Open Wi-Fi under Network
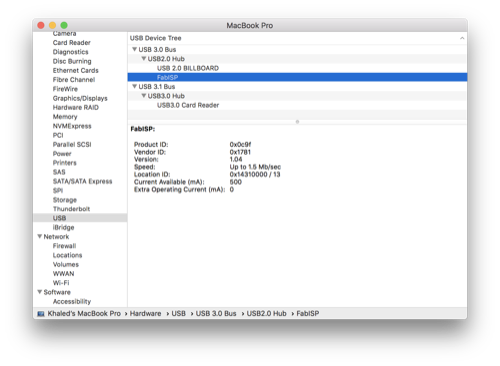This screenshot has width=500, height=366. [61, 283]
